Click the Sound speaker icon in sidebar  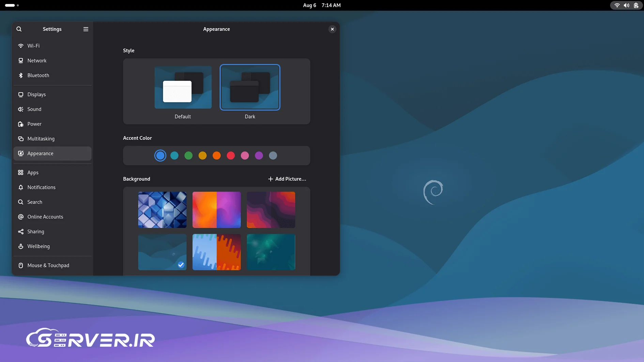coord(21,109)
